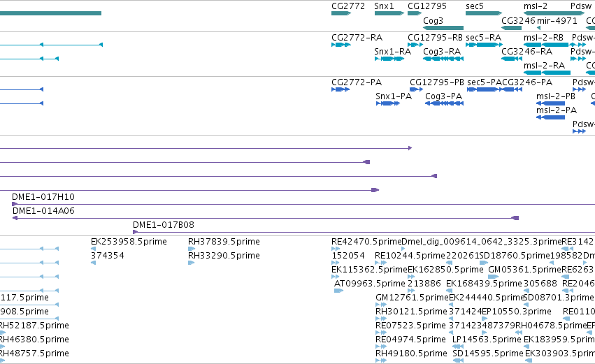This screenshot has width=595, height=364.
Task: Select EST 305688
Action: click(526, 291)
